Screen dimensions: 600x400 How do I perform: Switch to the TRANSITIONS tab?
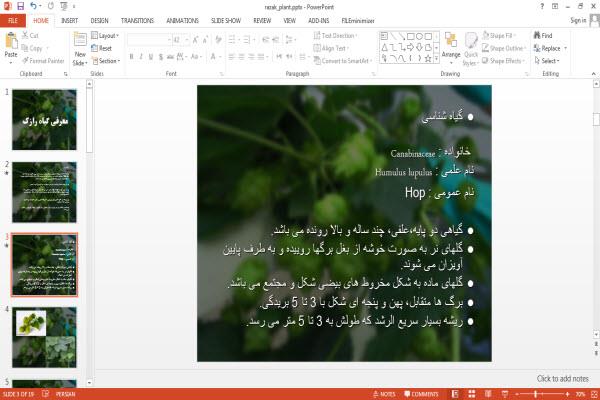click(137, 21)
